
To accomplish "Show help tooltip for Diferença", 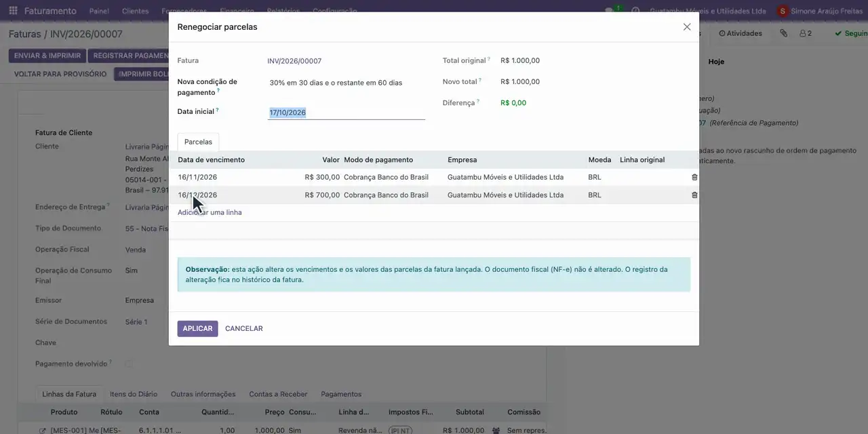I will tap(477, 101).
